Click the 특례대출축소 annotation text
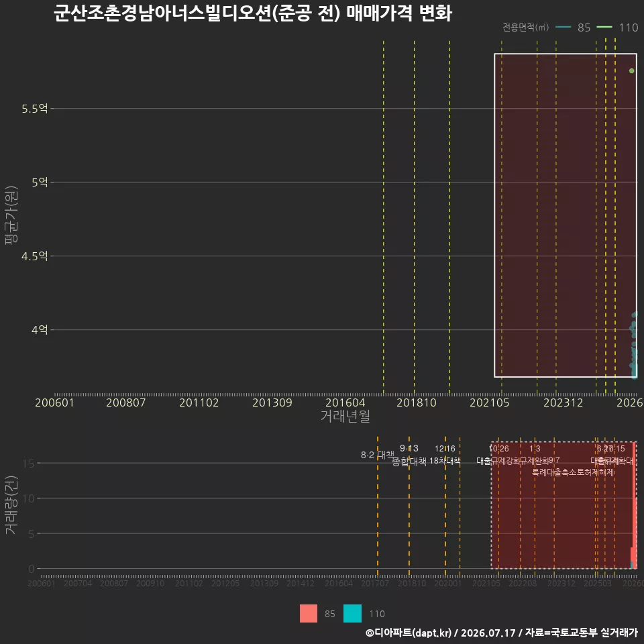 click(555, 472)
